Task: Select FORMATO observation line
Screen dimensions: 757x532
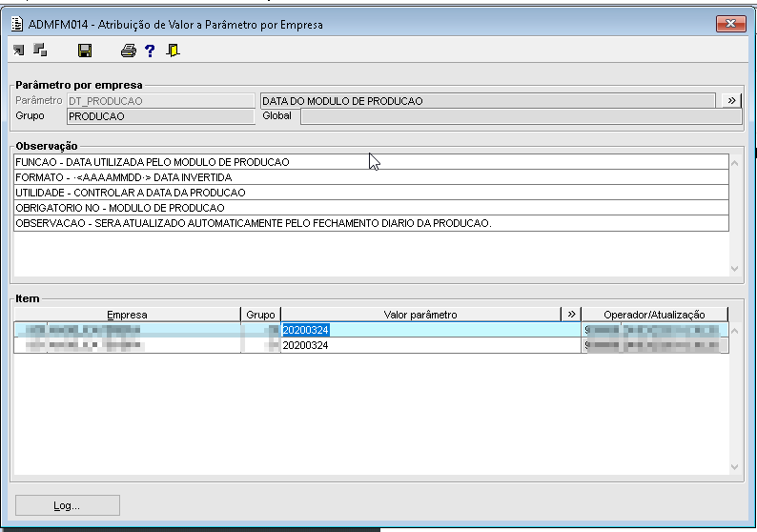Action: 371,177
